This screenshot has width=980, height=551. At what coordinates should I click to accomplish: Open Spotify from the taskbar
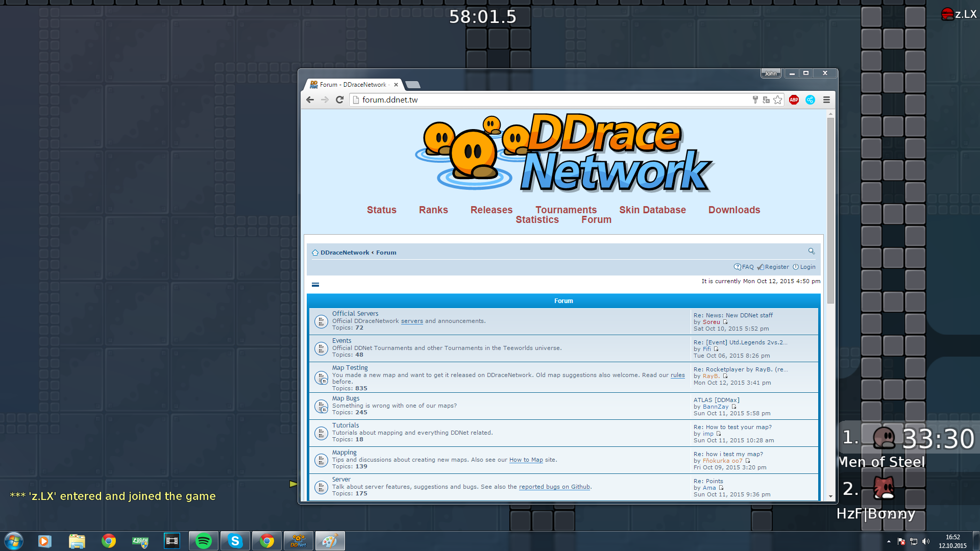(x=204, y=541)
